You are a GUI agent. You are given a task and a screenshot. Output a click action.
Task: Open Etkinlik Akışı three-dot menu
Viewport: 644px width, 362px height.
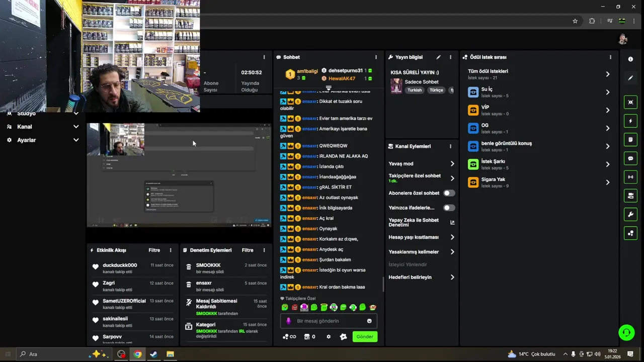click(171, 250)
